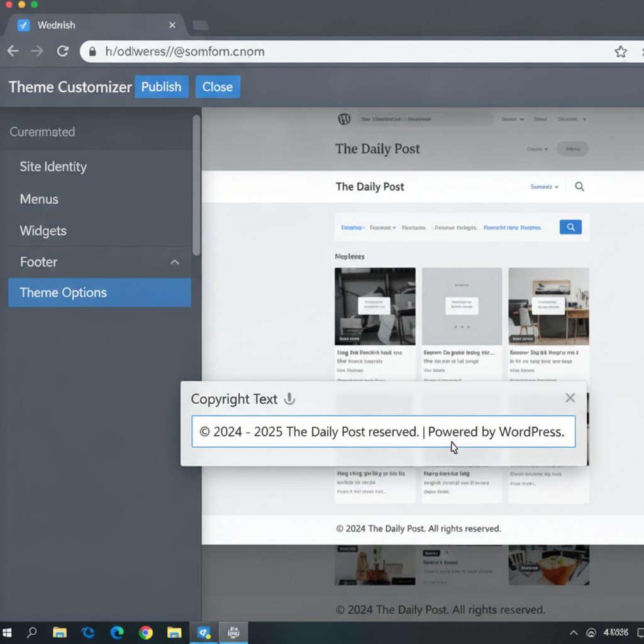Click the food bowl thumbnail at bottom
The width and height of the screenshot is (644, 644).
tap(548, 565)
